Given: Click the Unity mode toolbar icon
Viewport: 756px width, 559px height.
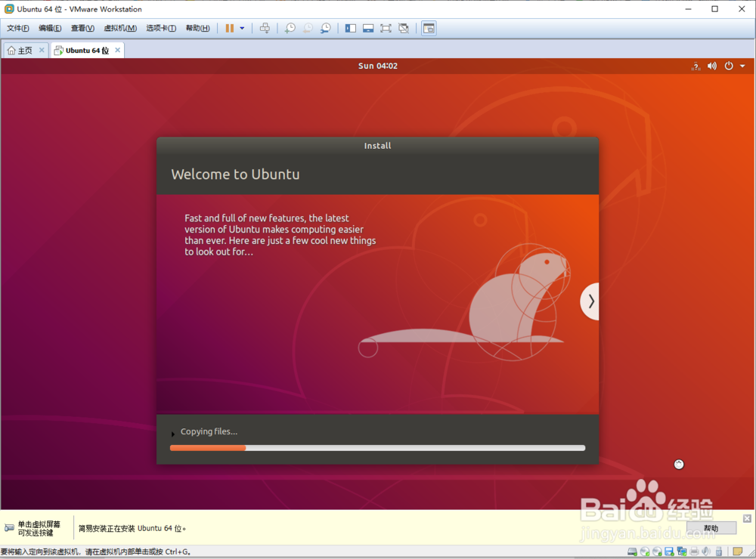Looking at the screenshot, I should (404, 29).
